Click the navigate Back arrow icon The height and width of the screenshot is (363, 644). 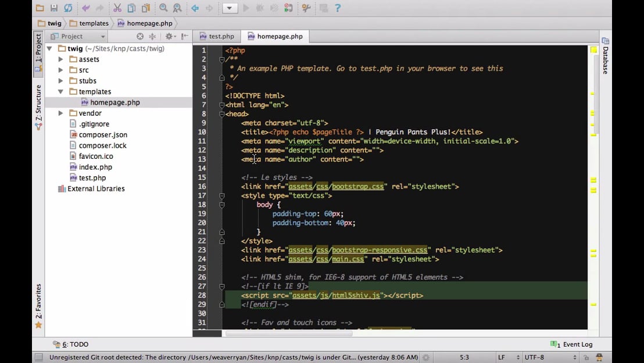tap(195, 8)
